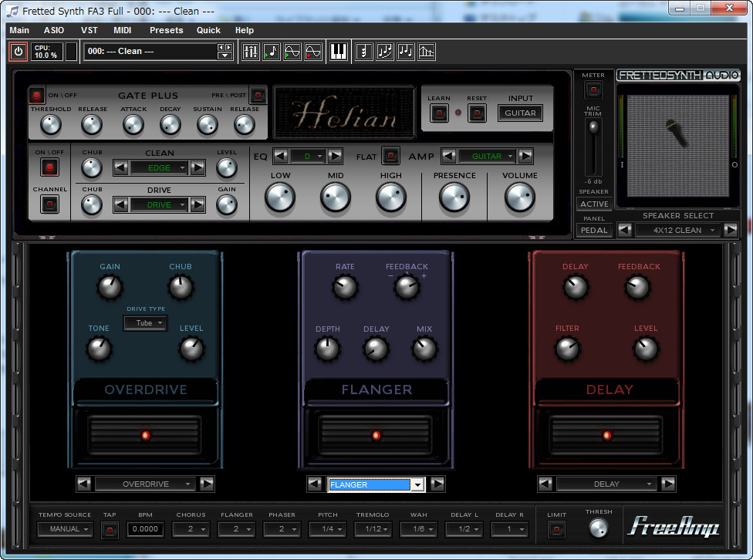Switch to pedal after OVERDRIVE
Viewport: 753px width, 560px height.
(x=207, y=484)
